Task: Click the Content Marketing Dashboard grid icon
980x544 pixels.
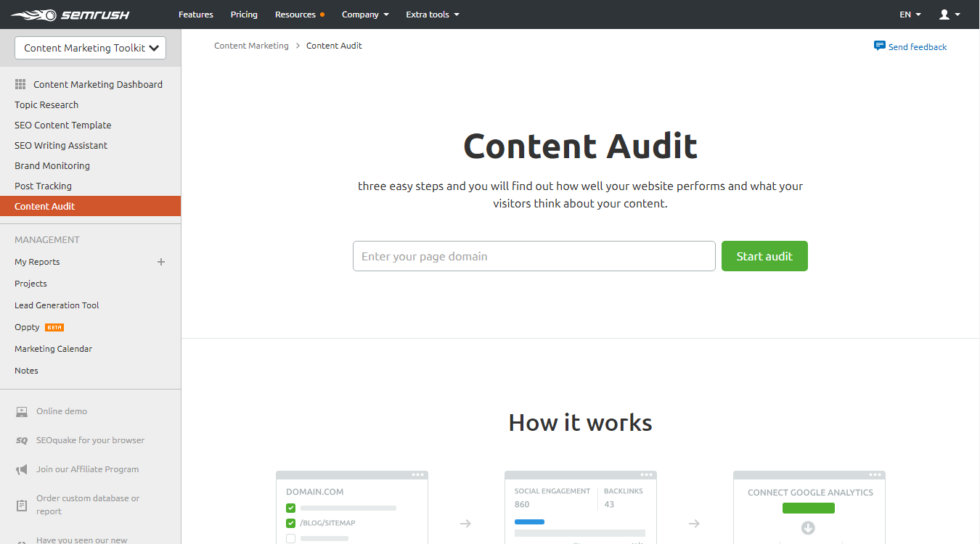Action: (20, 84)
